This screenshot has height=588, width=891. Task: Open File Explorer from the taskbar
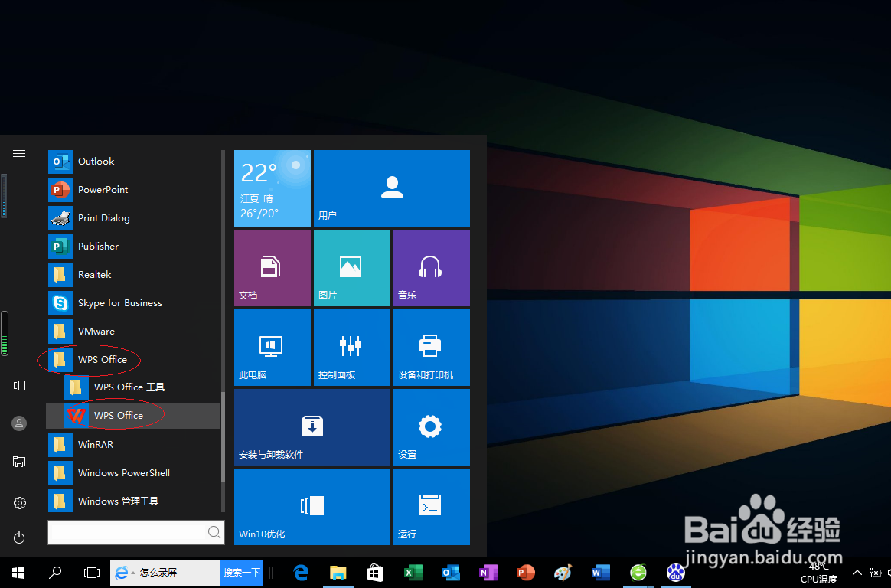338,573
